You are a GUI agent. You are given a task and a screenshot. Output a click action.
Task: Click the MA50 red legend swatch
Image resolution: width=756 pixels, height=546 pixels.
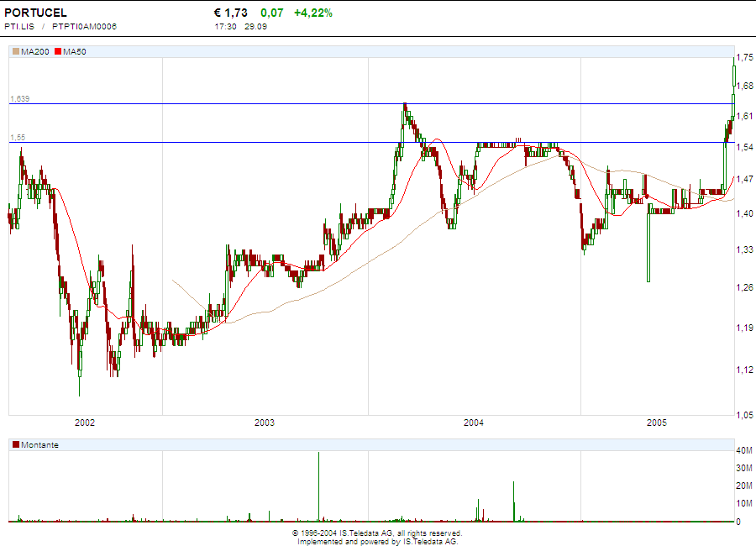point(58,51)
